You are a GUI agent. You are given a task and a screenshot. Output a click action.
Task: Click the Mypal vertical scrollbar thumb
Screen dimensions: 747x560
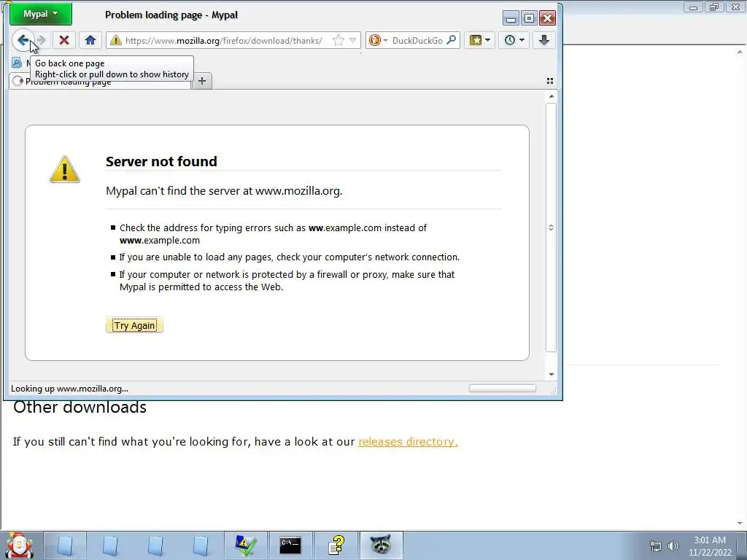(551, 227)
